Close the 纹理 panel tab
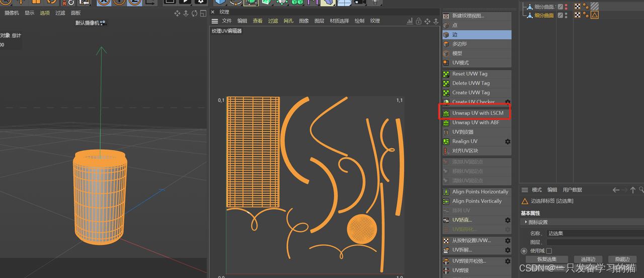 point(213,12)
